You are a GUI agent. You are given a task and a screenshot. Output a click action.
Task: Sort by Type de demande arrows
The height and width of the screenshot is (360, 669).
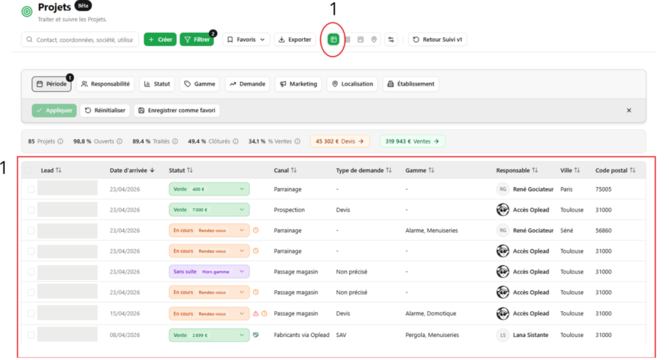tap(389, 170)
